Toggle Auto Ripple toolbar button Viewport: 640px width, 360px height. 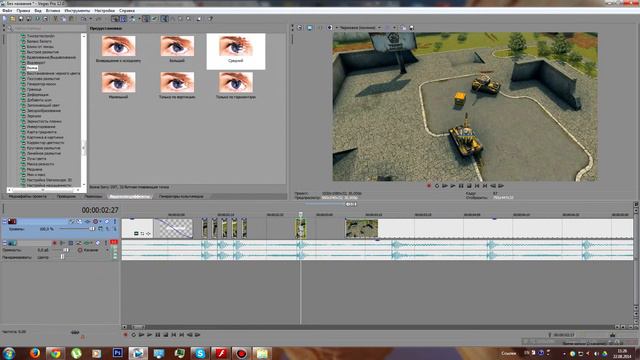point(132,19)
